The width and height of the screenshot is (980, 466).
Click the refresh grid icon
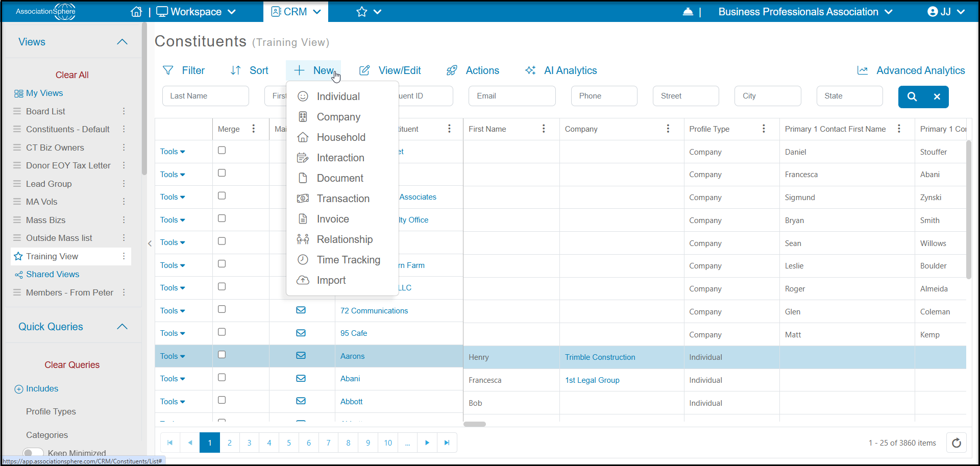click(957, 443)
